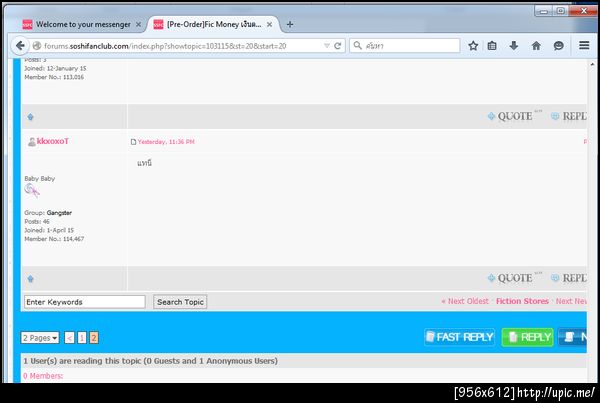Quote the post above kkxoxoT

click(x=515, y=116)
